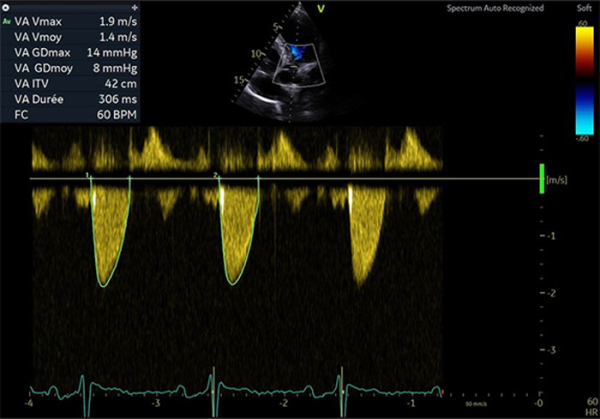Click the green baseline marker bar
The width and height of the screenshot is (600, 419).
tap(543, 179)
